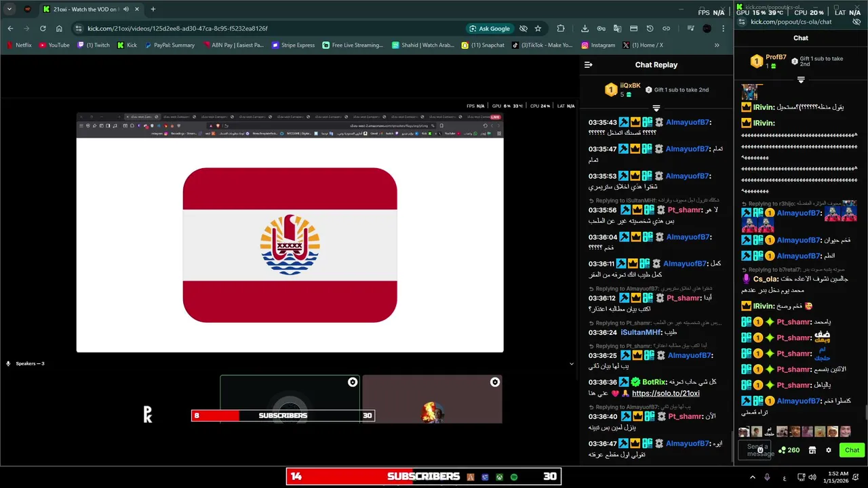Click the copy link chain icon
The width and height of the screenshot is (868, 488).
click(x=666, y=28)
